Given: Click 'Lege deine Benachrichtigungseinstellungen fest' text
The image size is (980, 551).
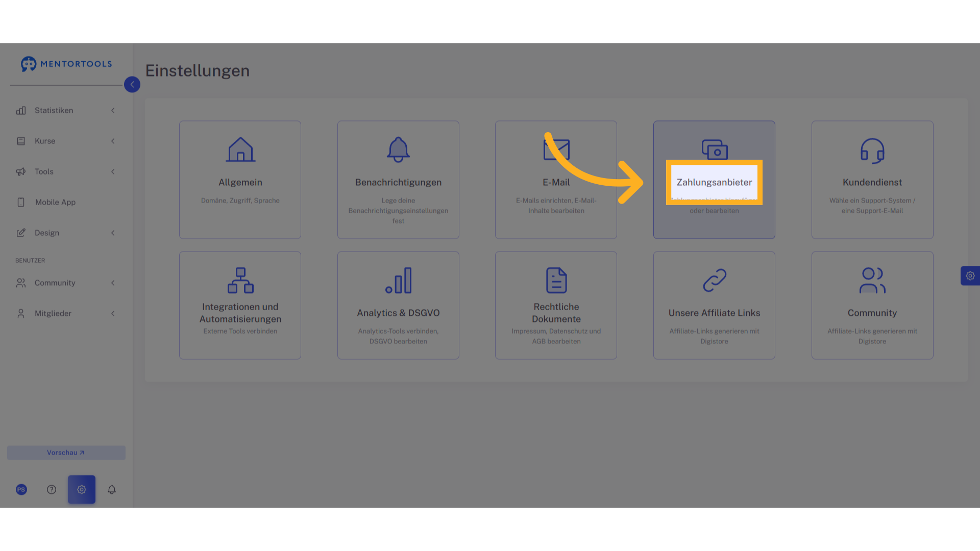Looking at the screenshot, I should click(399, 211).
